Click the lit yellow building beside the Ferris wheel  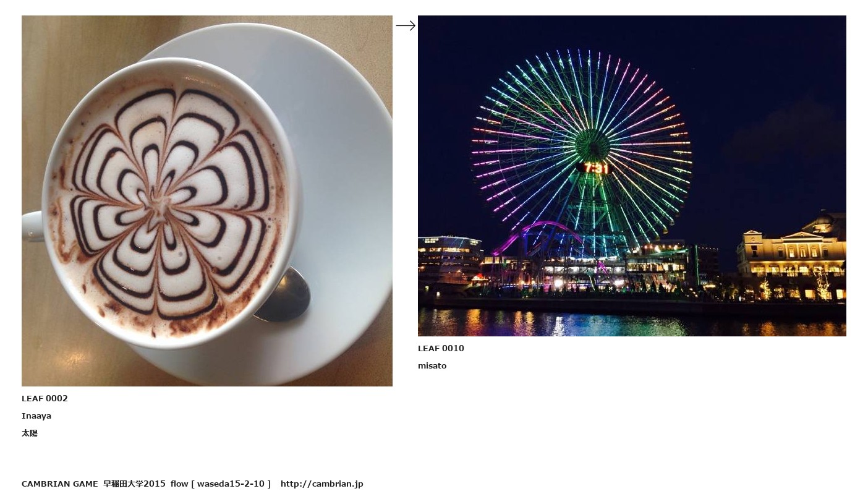(x=793, y=257)
